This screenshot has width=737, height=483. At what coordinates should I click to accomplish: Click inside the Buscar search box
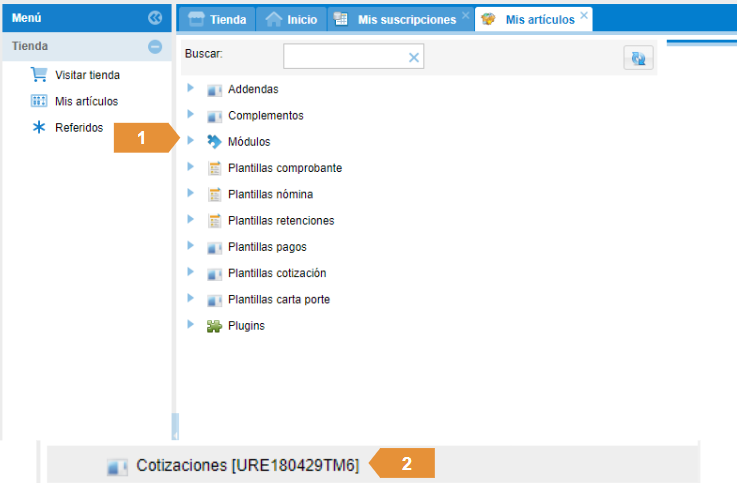343,58
